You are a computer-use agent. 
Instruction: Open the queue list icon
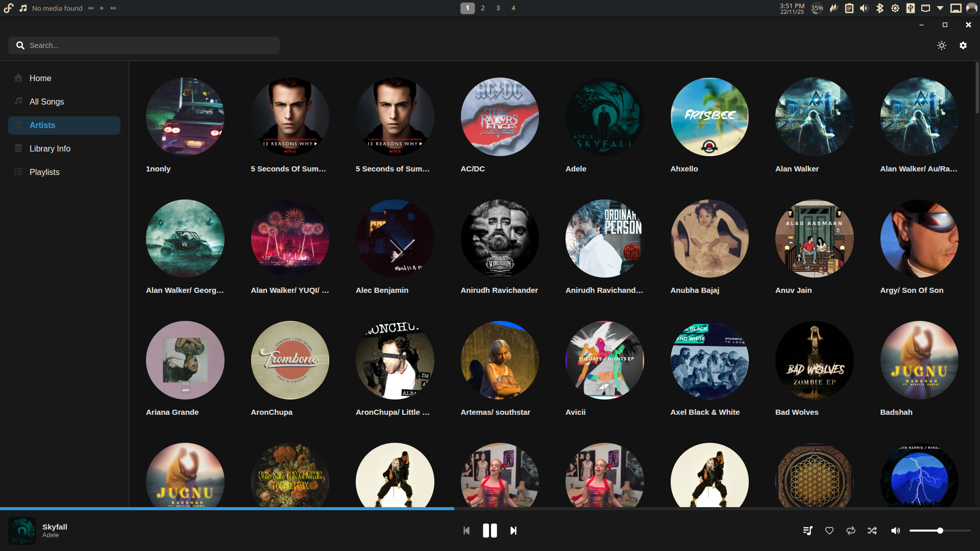click(x=807, y=531)
